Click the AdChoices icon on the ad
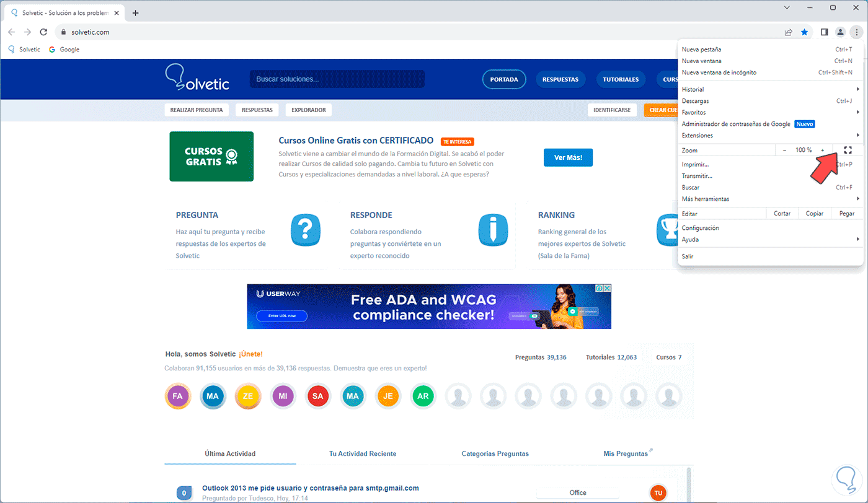Viewport: 868px width, 503px height. (600, 289)
